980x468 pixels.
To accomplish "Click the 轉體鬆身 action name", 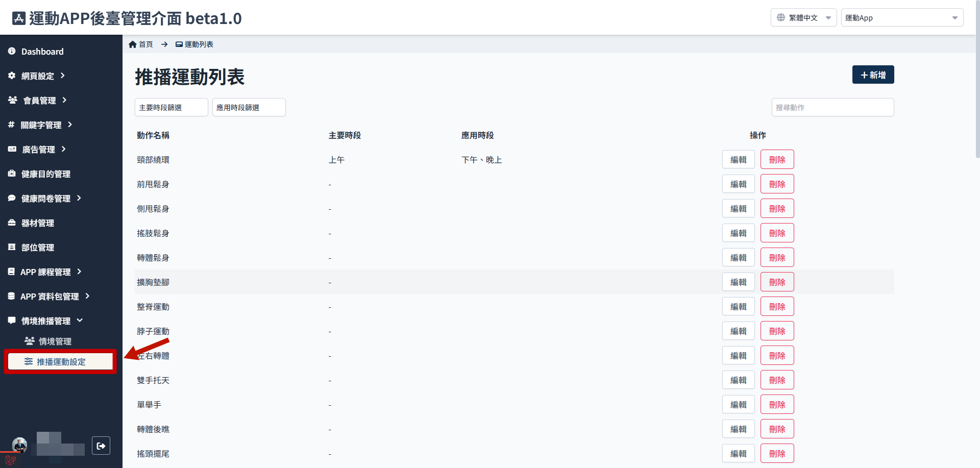I will 153,258.
